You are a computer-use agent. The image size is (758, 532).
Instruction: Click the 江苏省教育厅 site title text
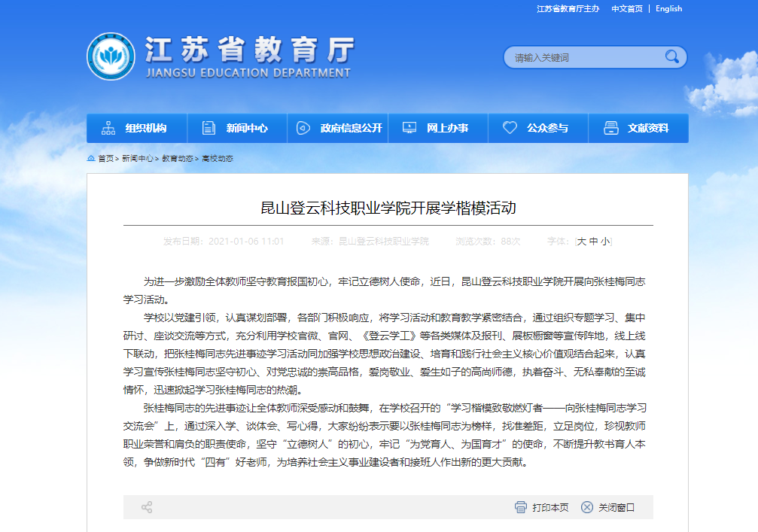click(x=250, y=50)
